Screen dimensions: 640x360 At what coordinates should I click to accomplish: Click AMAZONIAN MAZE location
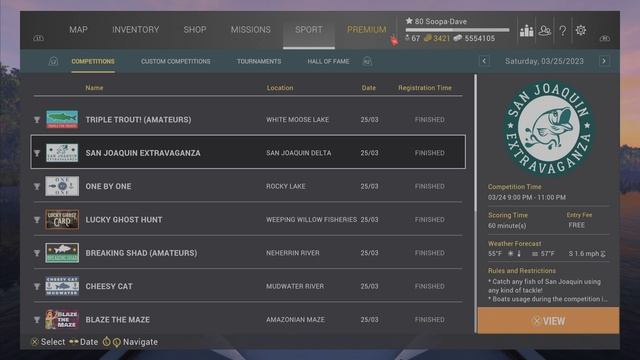click(x=296, y=320)
